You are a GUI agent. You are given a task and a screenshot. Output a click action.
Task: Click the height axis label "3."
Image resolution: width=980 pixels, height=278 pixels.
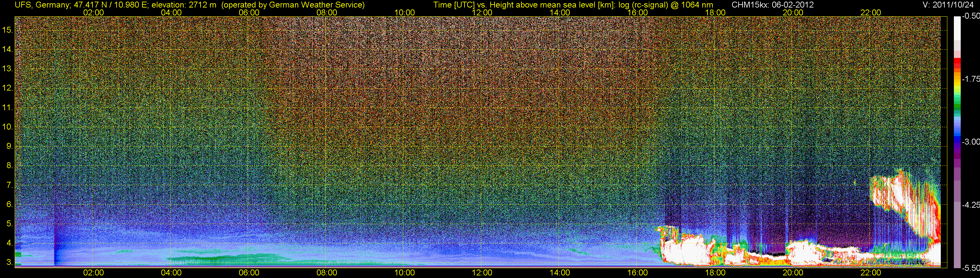pos(9,262)
